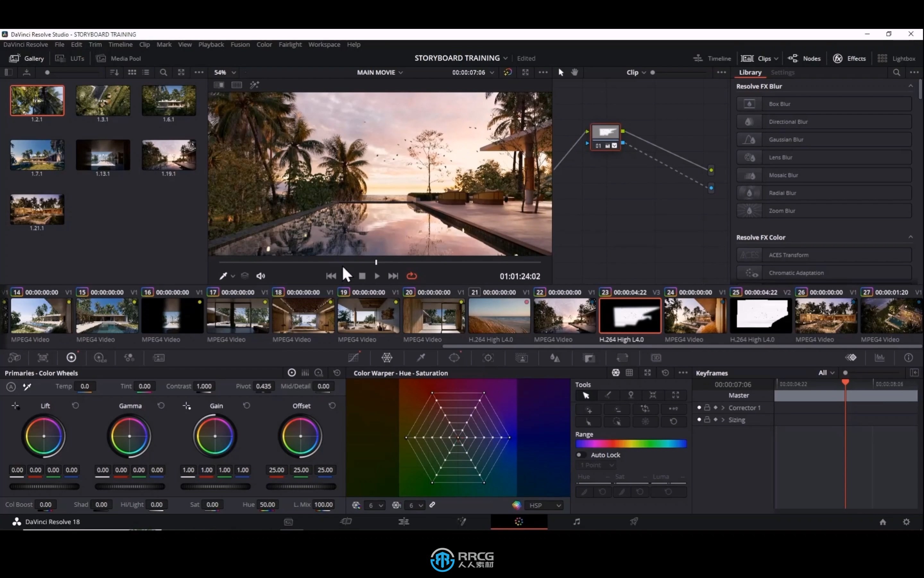Screen dimensions: 924x578
Task: Toggle loop playback in the viewer
Action: click(x=412, y=276)
